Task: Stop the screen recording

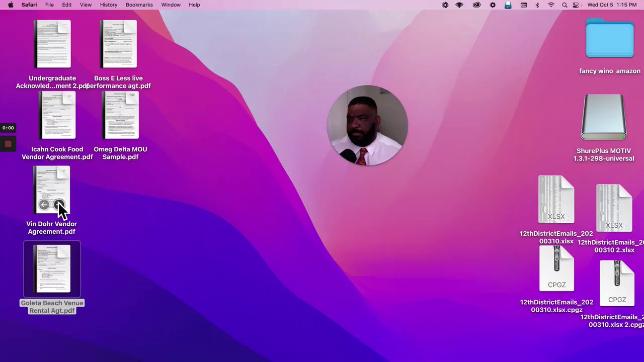Action: pyautogui.click(x=8, y=144)
